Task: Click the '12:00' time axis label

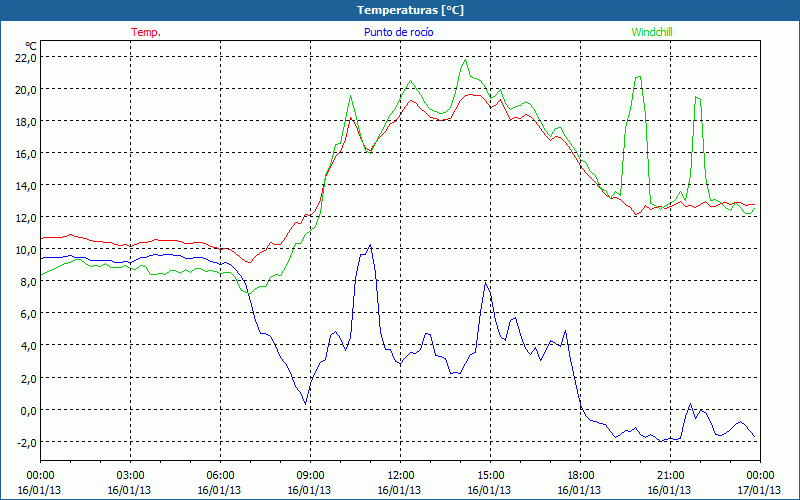Action: tap(401, 475)
